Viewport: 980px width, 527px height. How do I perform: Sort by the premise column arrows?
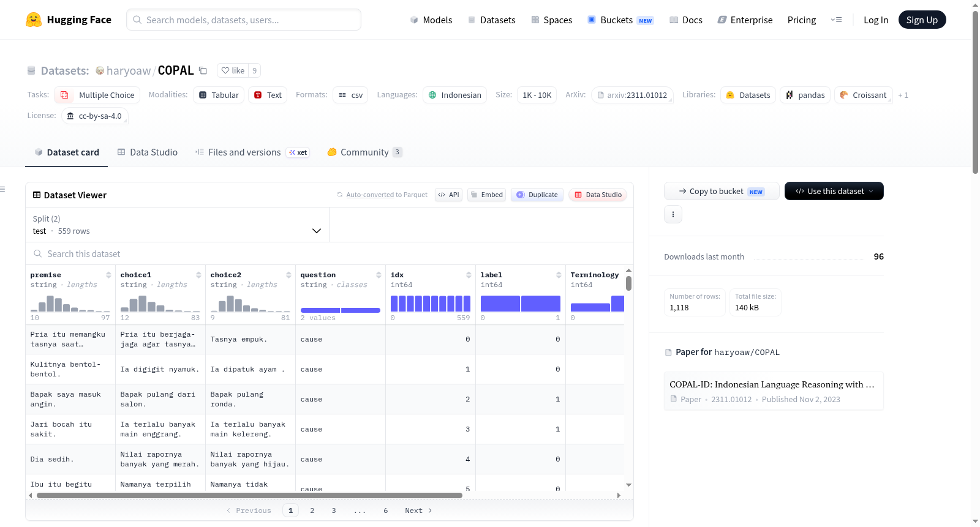(x=108, y=275)
